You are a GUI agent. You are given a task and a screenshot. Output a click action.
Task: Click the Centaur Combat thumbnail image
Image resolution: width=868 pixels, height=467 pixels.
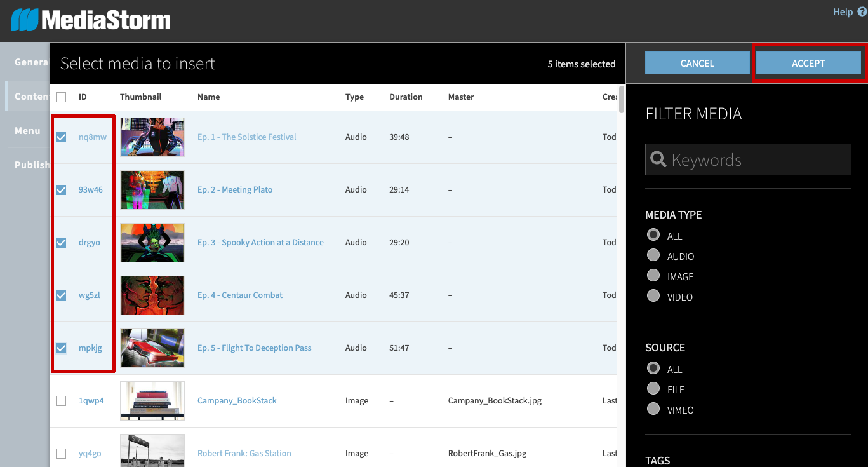click(x=152, y=295)
